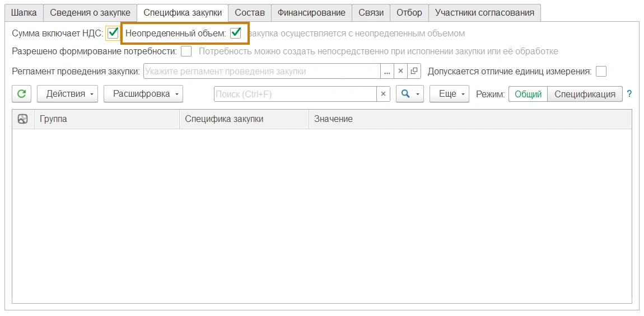Open the Действия dropdown menu
The height and width of the screenshot is (316, 644).
click(67, 93)
